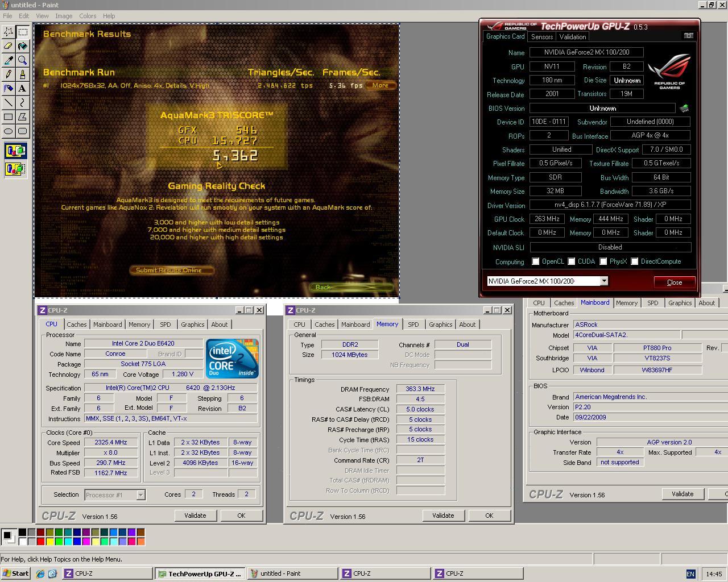
Task: Pick the Text tool in Paint
Action: tap(23, 89)
